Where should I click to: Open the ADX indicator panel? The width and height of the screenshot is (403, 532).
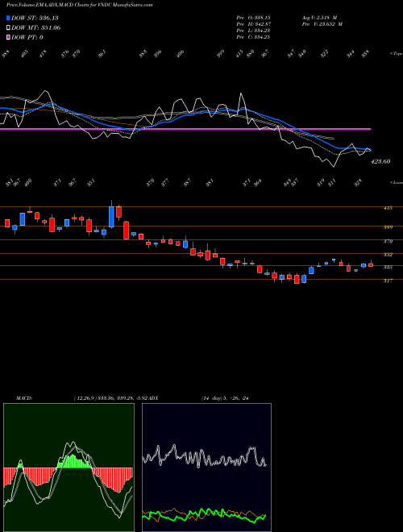pyautogui.click(x=206, y=468)
